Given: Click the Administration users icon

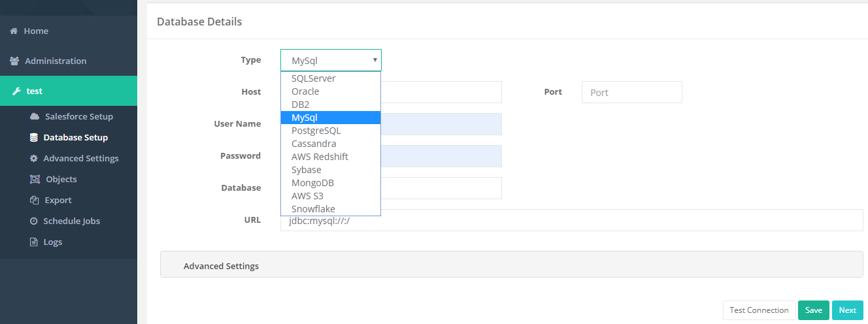Looking at the screenshot, I should [14, 61].
